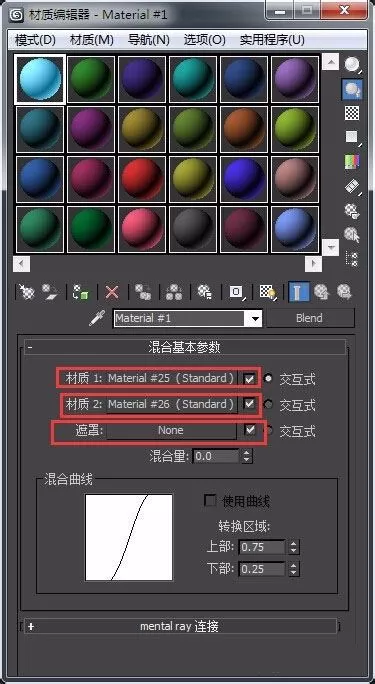Screen dimensions: 375x684
Task: Click sample slots scroll right arrow
Action: (313, 263)
